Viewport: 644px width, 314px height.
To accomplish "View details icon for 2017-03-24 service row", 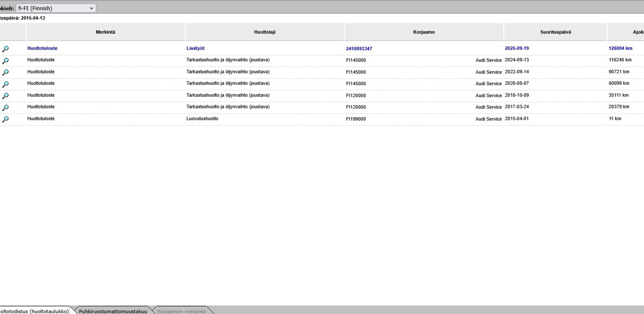I will 5,108.
